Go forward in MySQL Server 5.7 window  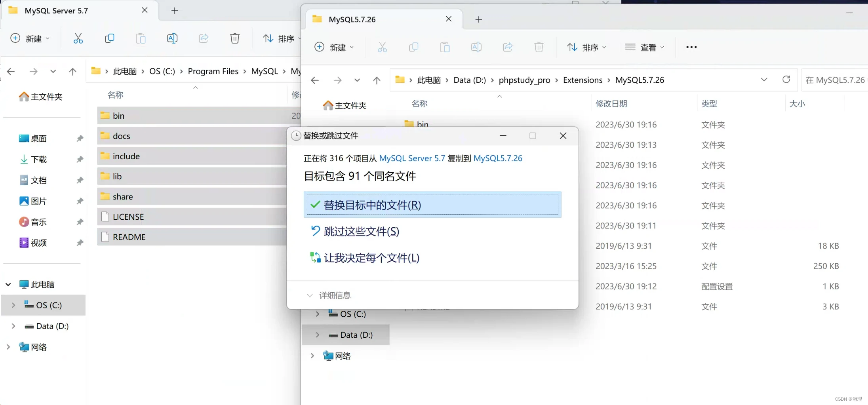(33, 72)
